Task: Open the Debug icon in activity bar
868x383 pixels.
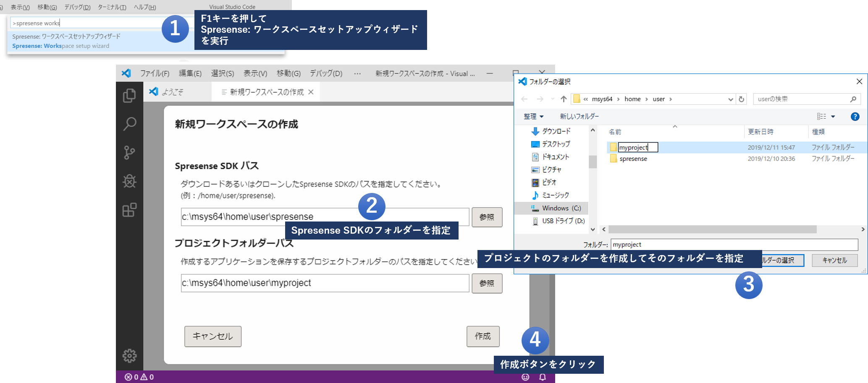Action: [x=129, y=181]
